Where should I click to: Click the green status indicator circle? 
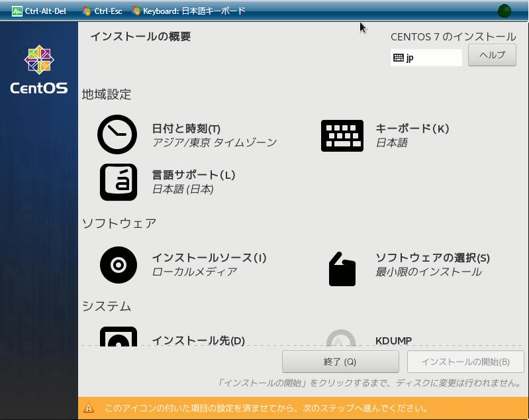pos(505,11)
